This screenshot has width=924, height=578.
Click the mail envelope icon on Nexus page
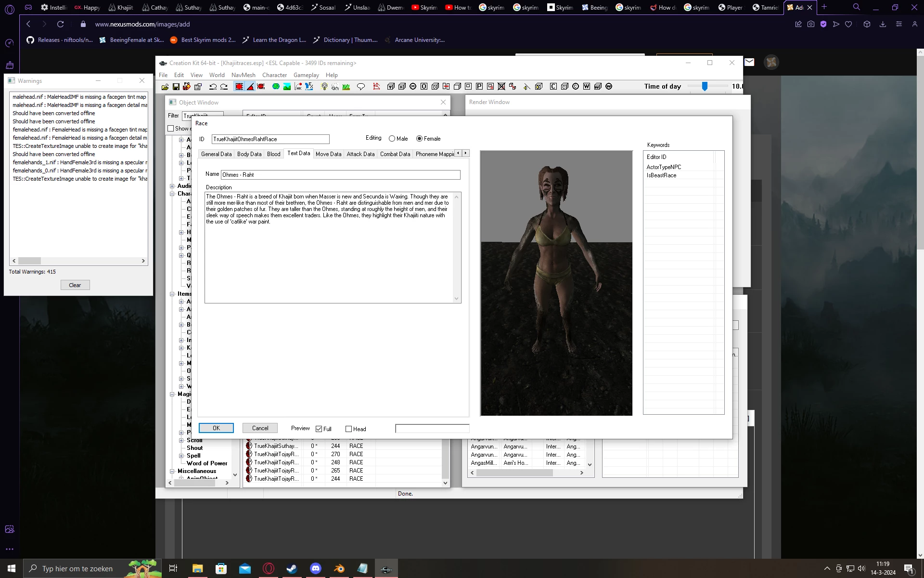749,62
